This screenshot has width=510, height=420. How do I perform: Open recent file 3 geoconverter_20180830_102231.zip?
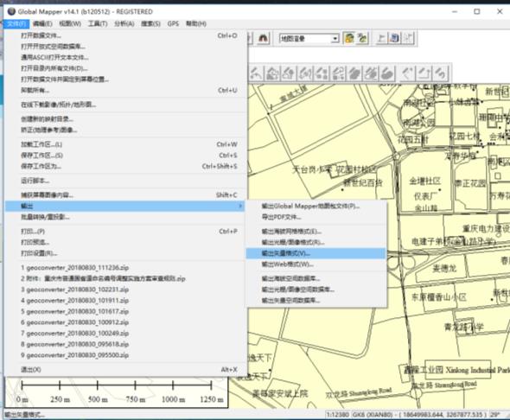pos(125,290)
